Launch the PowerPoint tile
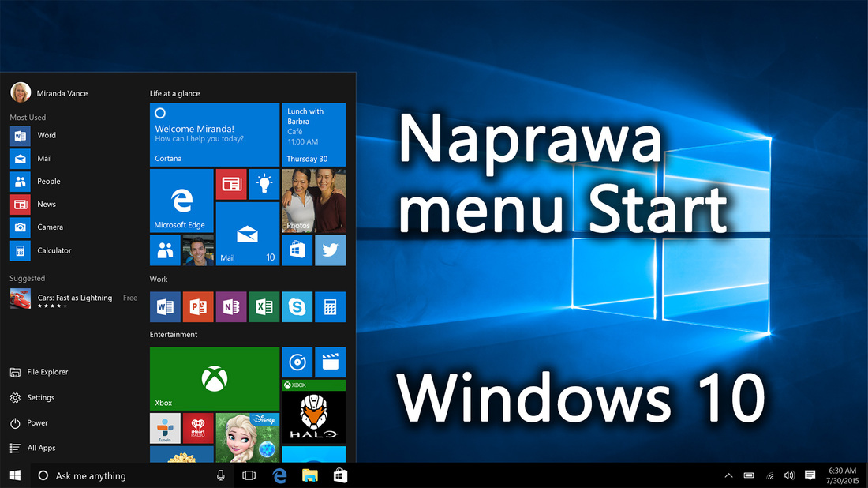The image size is (868, 488). click(x=198, y=307)
